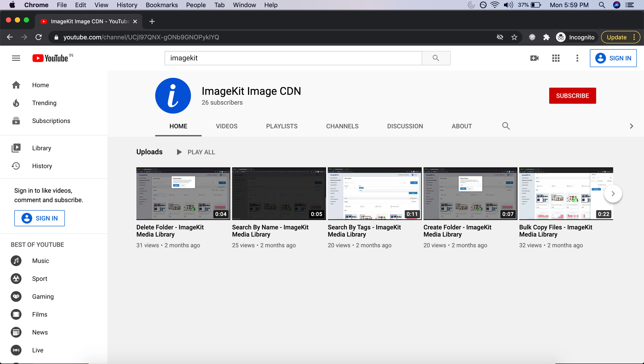Click the YouTube logo
Image resolution: width=644 pixels, height=364 pixels.
50,58
